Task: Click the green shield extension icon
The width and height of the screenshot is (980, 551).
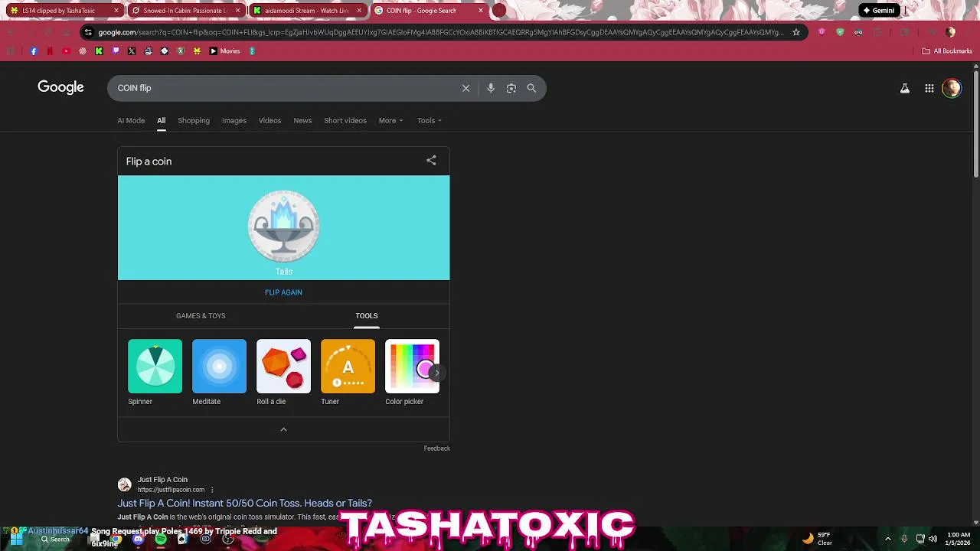Action: [840, 32]
